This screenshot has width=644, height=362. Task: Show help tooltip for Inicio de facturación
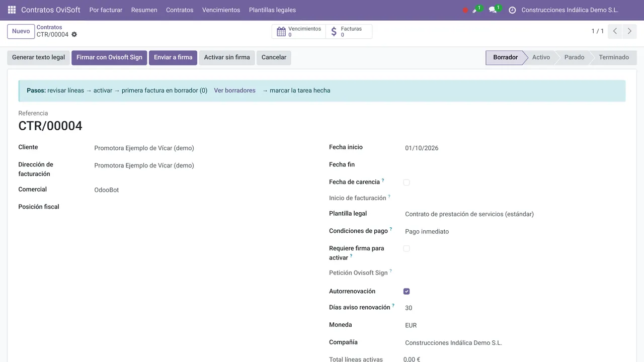[x=389, y=196]
